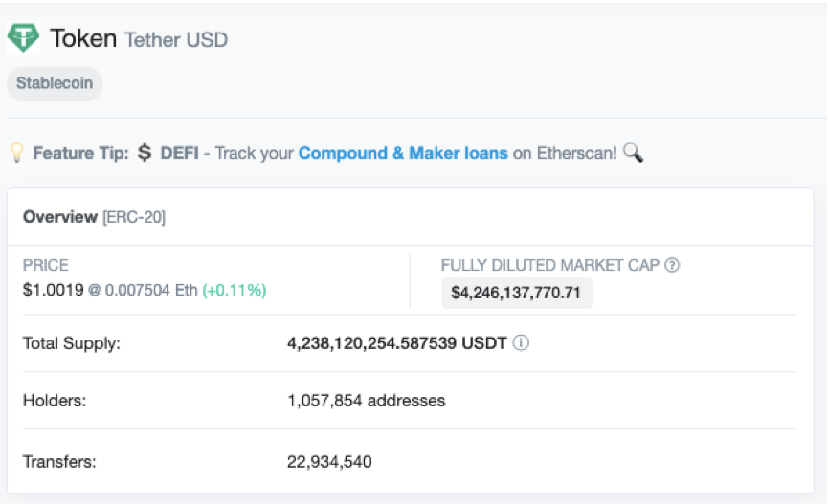Click the DEFI text in Feature Tip
Screen dimensions: 828x504
[180, 153]
